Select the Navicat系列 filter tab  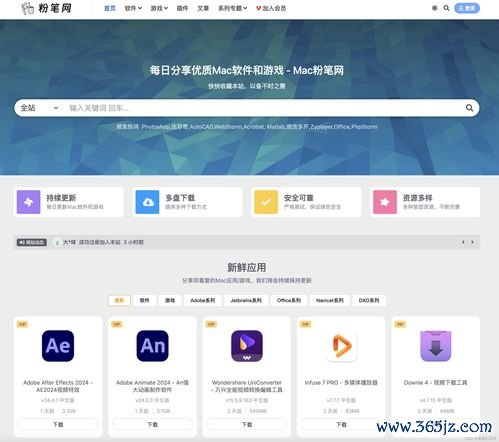[330, 300]
